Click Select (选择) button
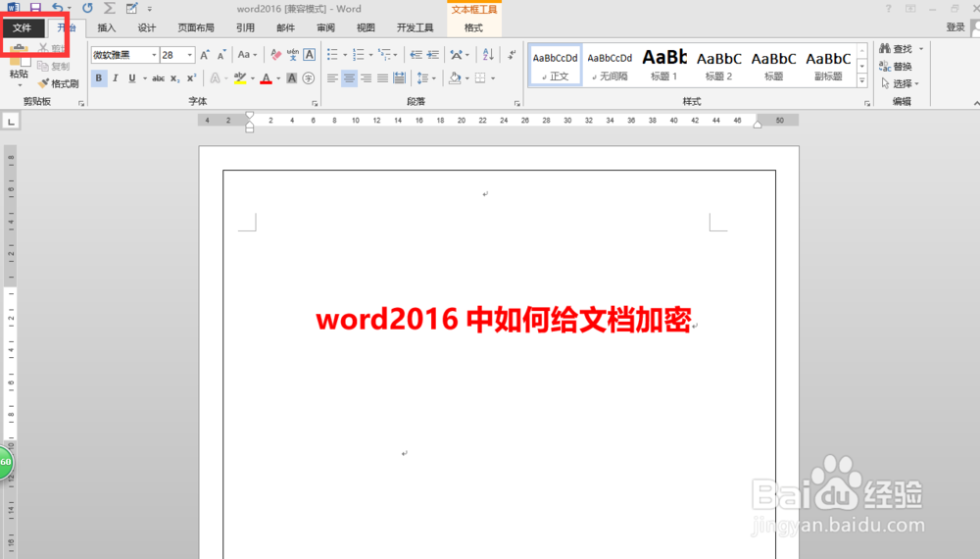This screenshot has width=980, height=559. coord(900,83)
